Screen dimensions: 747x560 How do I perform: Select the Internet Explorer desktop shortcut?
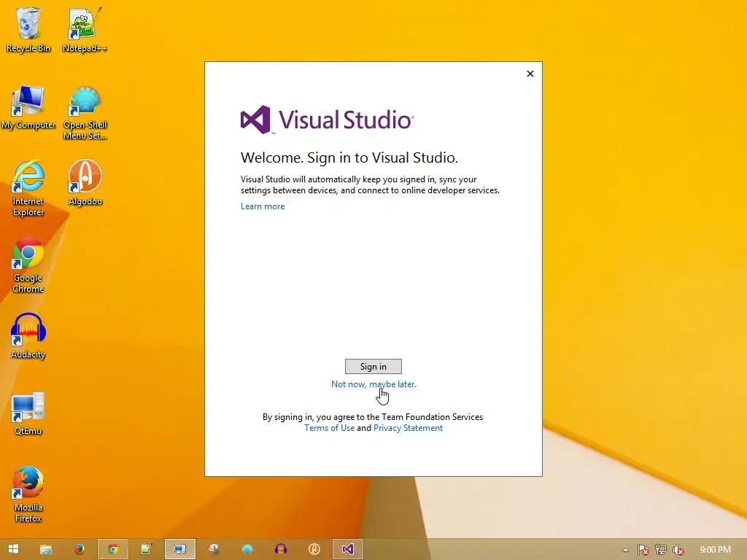pyautogui.click(x=28, y=189)
